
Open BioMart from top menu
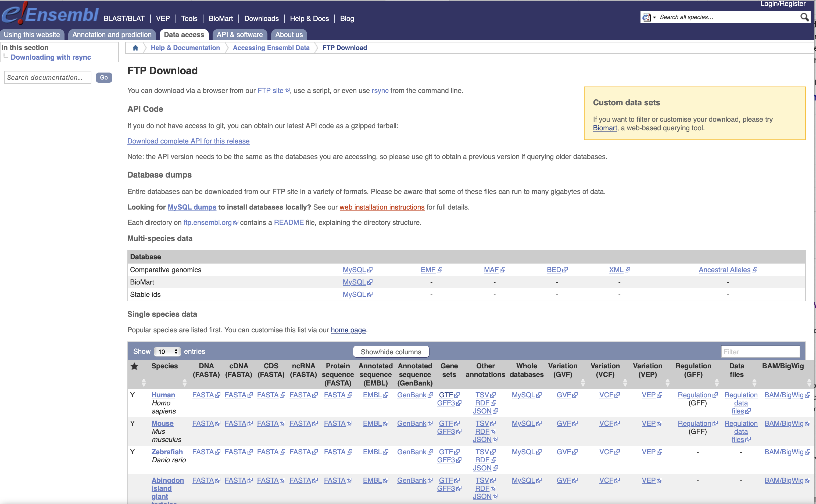click(221, 19)
